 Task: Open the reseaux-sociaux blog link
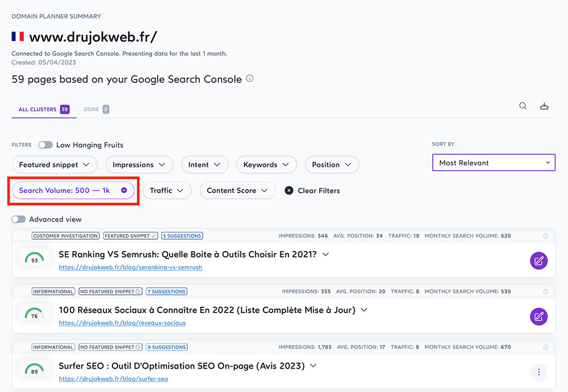[123, 323]
